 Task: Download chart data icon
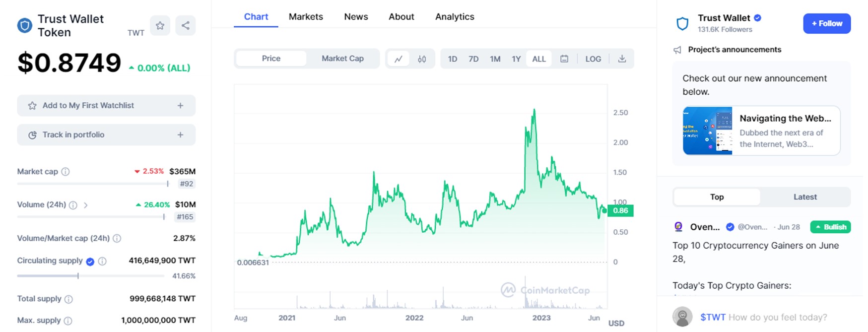(622, 59)
